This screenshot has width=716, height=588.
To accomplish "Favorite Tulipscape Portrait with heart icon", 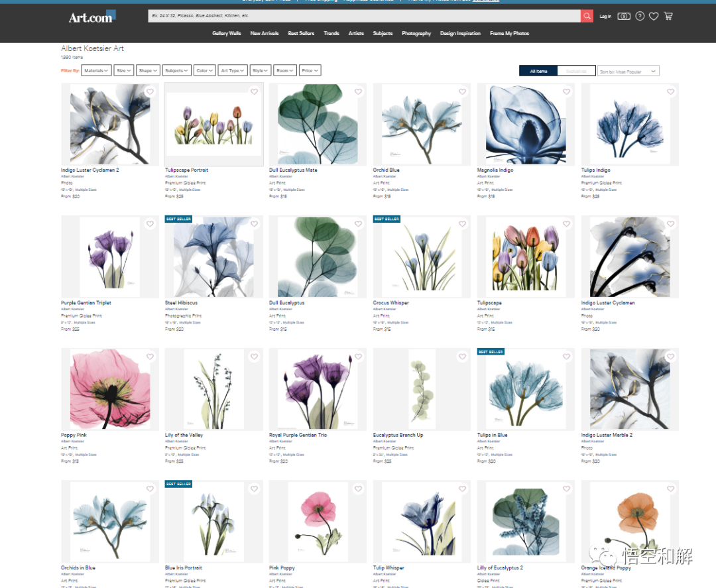I will click(255, 91).
